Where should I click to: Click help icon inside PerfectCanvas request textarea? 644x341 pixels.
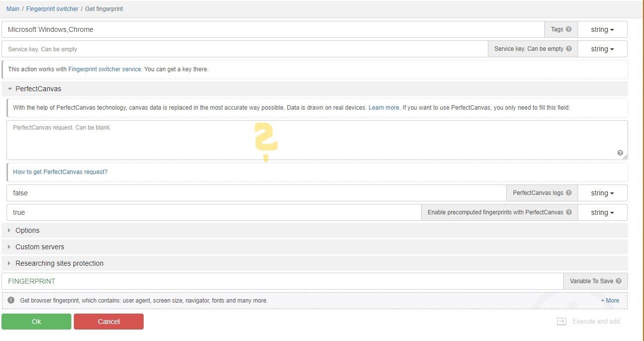click(x=620, y=153)
